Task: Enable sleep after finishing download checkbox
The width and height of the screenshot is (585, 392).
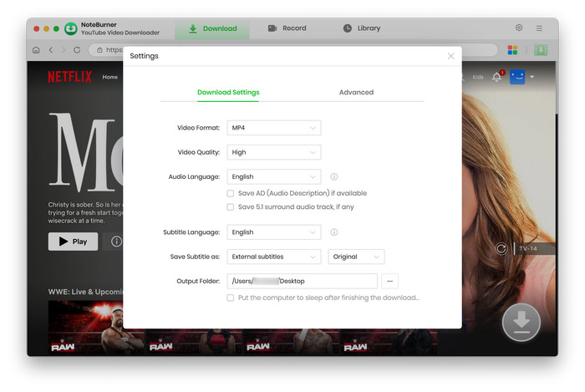Action: point(231,298)
